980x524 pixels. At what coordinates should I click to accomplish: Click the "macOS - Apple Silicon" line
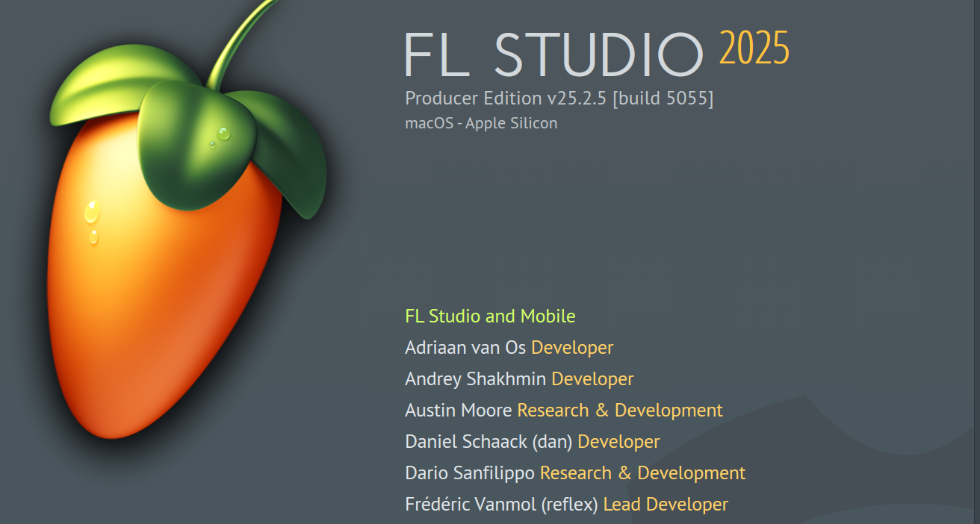point(481,123)
